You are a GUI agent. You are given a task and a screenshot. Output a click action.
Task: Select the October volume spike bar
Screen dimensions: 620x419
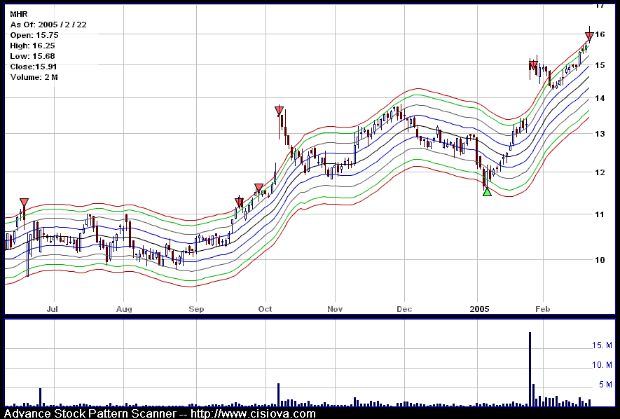[278, 395]
